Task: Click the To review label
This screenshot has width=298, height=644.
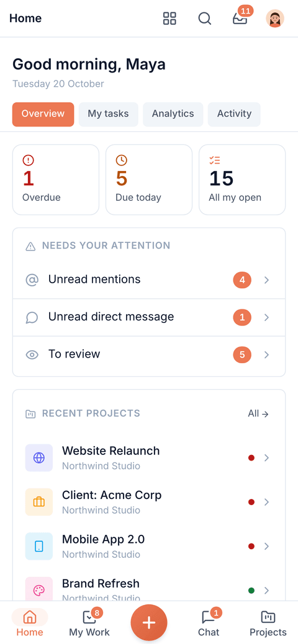Action: (x=74, y=354)
